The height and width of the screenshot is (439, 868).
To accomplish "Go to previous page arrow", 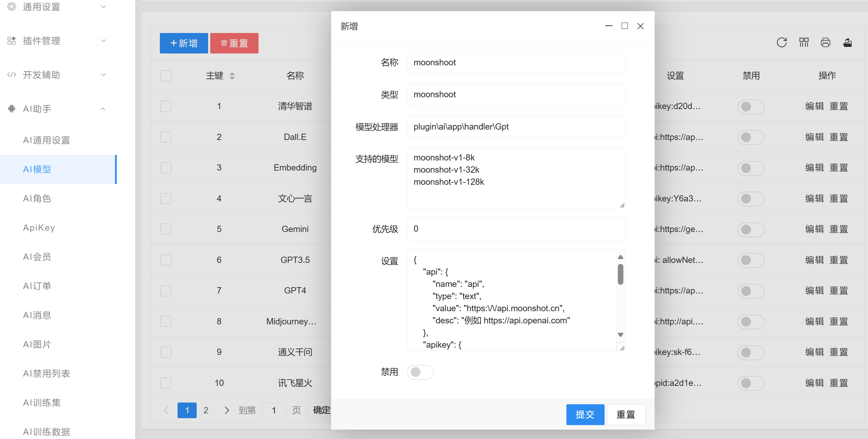I will pos(166,411).
